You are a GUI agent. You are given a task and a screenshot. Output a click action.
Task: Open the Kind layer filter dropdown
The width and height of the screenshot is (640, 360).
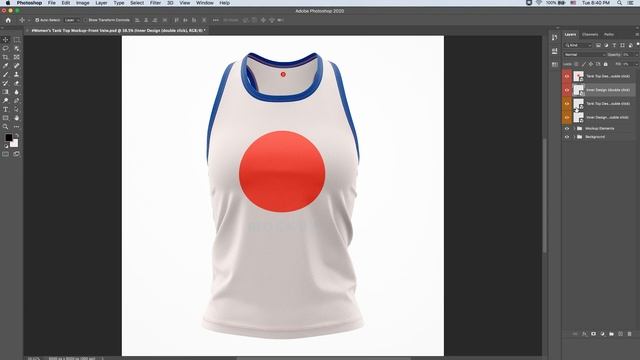tap(578, 45)
